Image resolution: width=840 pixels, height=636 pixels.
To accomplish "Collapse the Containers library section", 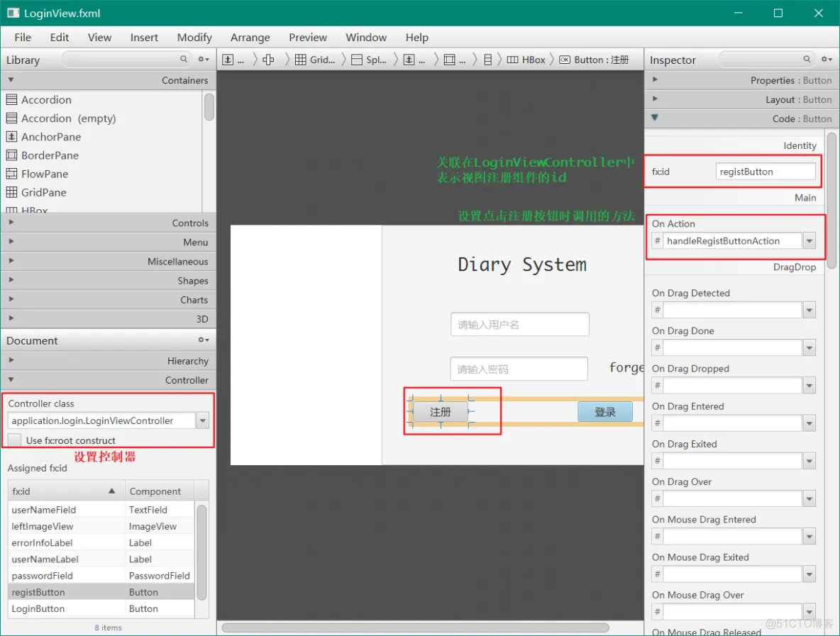I will [x=109, y=80].
